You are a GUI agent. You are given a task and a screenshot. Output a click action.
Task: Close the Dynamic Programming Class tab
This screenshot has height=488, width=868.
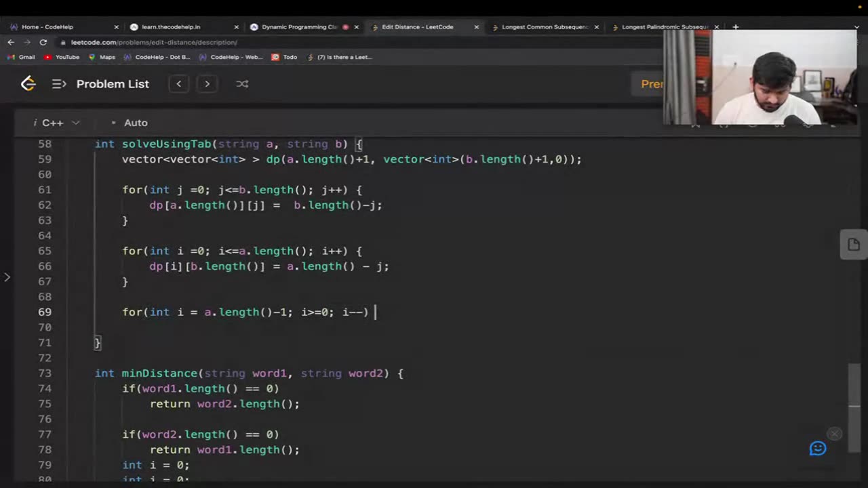(356, 27)
